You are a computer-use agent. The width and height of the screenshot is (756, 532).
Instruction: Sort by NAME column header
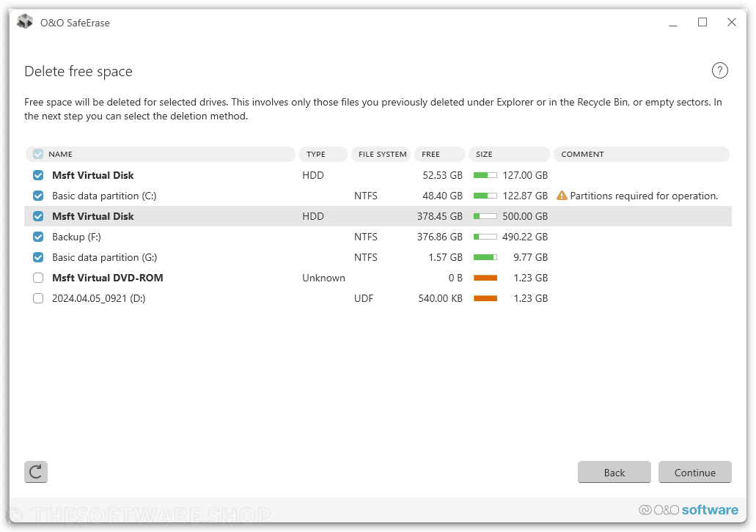pos(160,154)
